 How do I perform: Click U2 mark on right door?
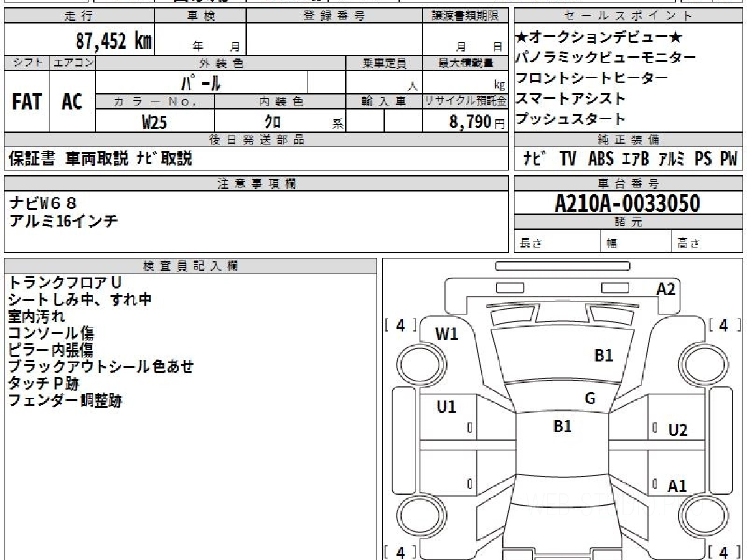[678, 430]
